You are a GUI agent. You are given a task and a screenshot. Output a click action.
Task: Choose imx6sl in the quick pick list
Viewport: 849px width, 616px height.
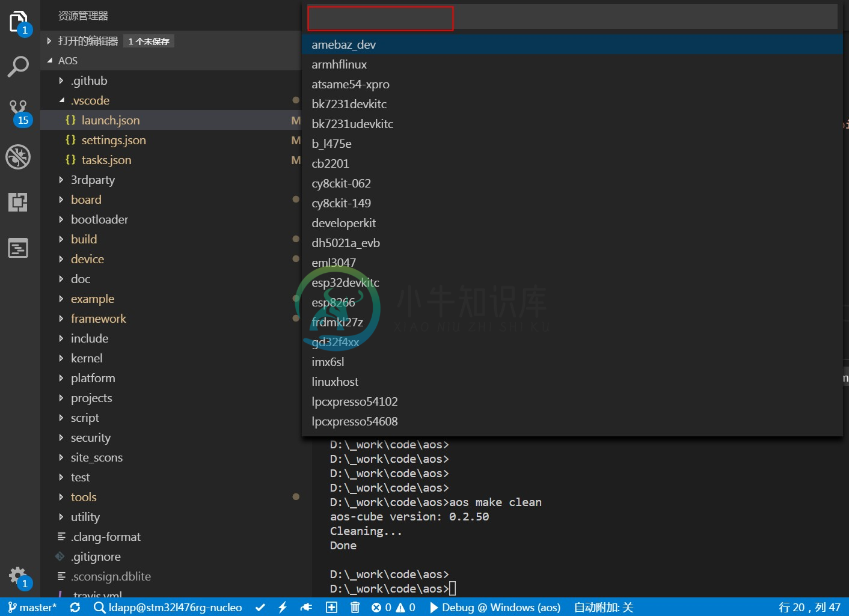click(x=572, y=362)
